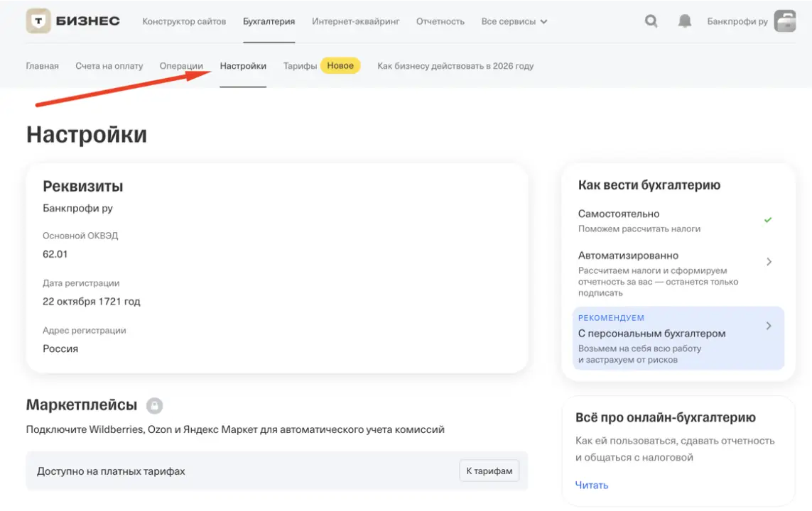Expand the Все сервисы dropdown
The height and width of the screenshot is (511, 812).
[x=514, y=21]
